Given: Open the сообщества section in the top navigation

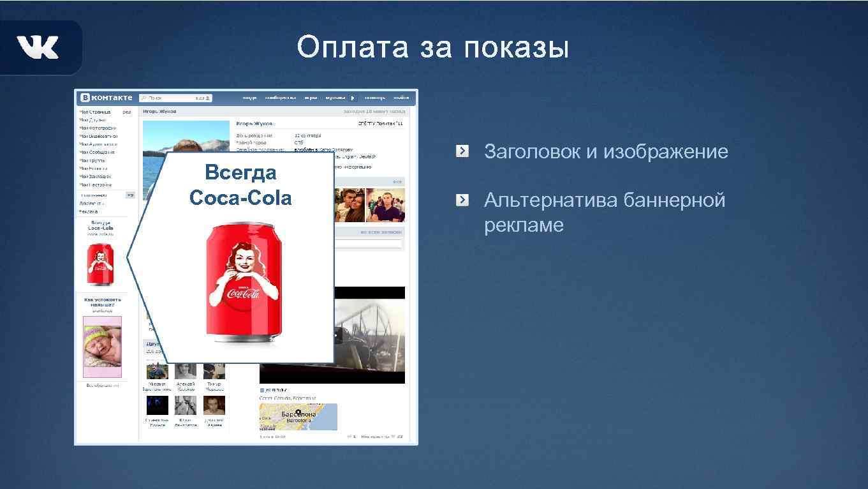Looking at the screenshot, I should (281, 98).
